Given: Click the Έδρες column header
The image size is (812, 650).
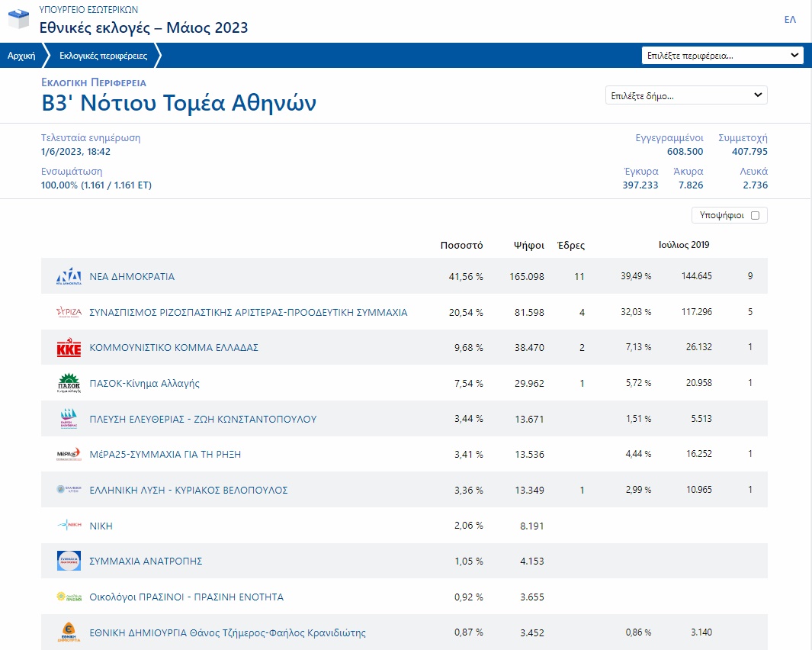Looking at the screenshot, I should pyautogui.click(x=570, y=245).
